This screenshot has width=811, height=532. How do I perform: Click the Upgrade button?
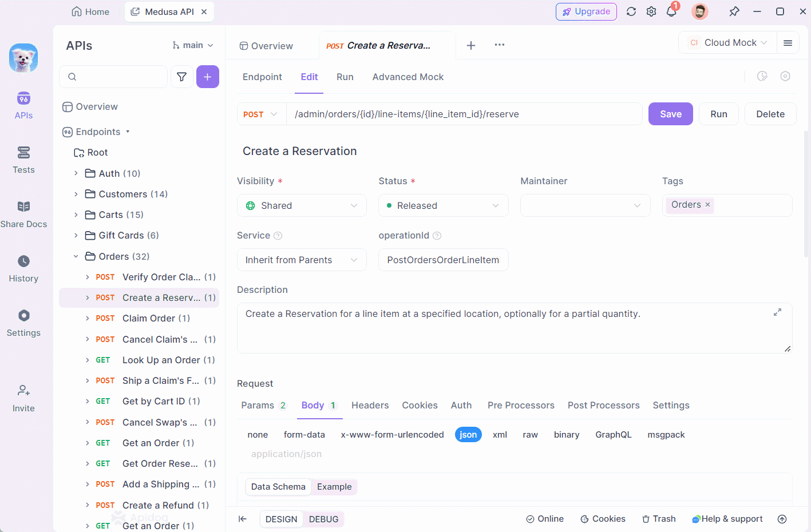(586, 11)
